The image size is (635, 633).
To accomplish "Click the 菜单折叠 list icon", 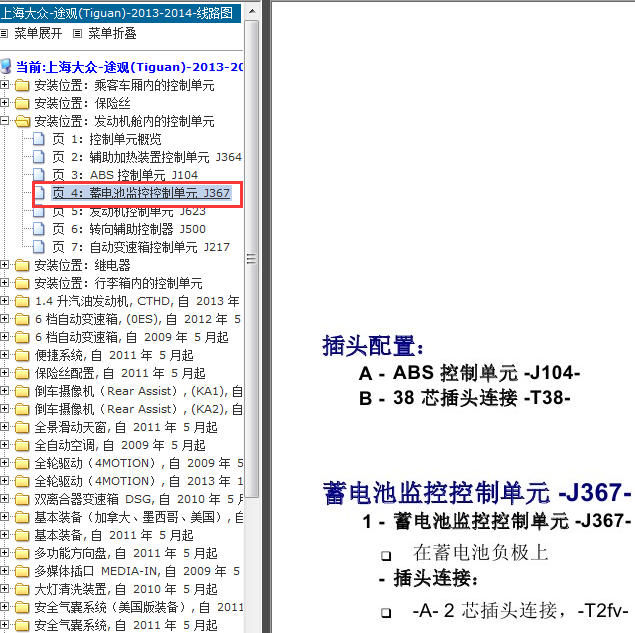I will pyautogui.click(x=77, y=34).
